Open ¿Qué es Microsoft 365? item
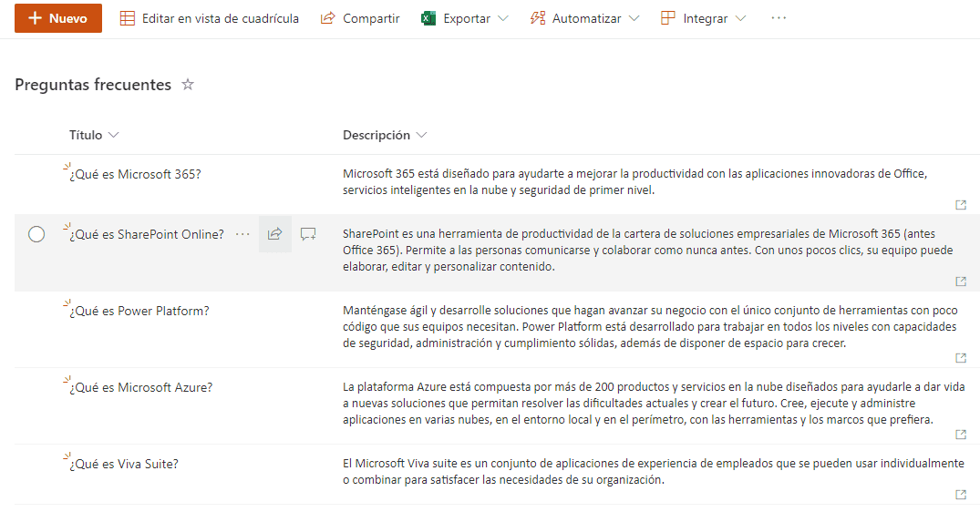This screenshot has width=980, height=512. pyautogui.click(x=135, y=174)
